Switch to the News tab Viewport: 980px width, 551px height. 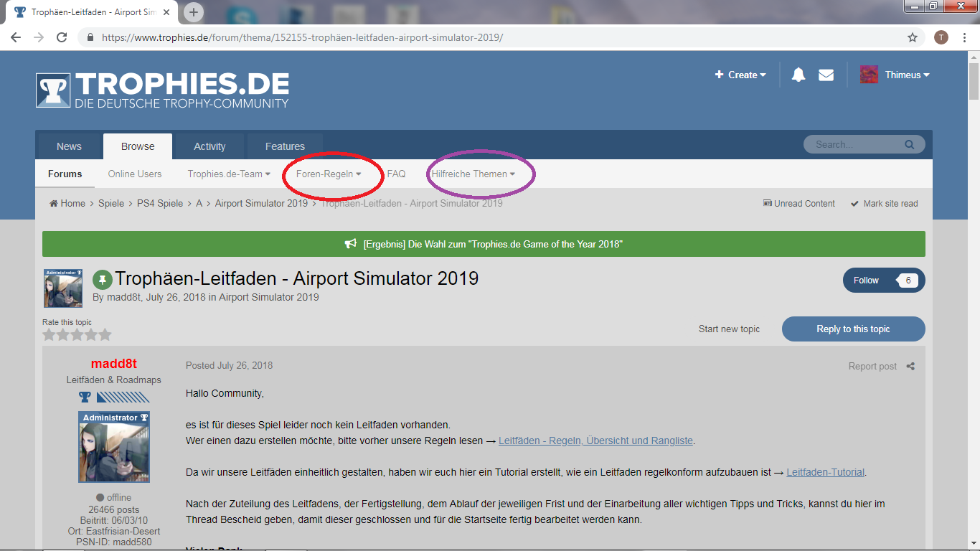click(69, 146)
